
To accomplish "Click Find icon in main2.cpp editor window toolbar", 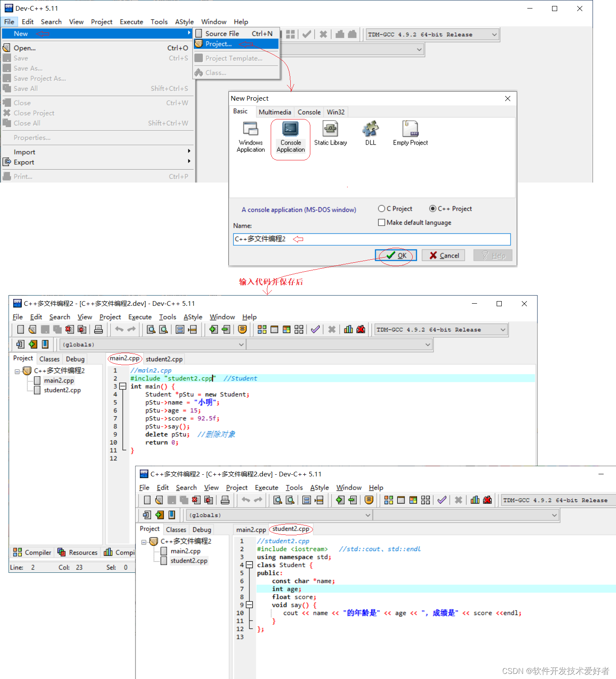I will [151, 329].
